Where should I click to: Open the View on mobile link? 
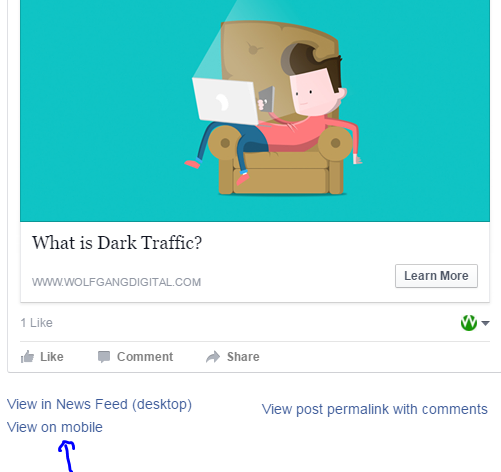point(55,427)
